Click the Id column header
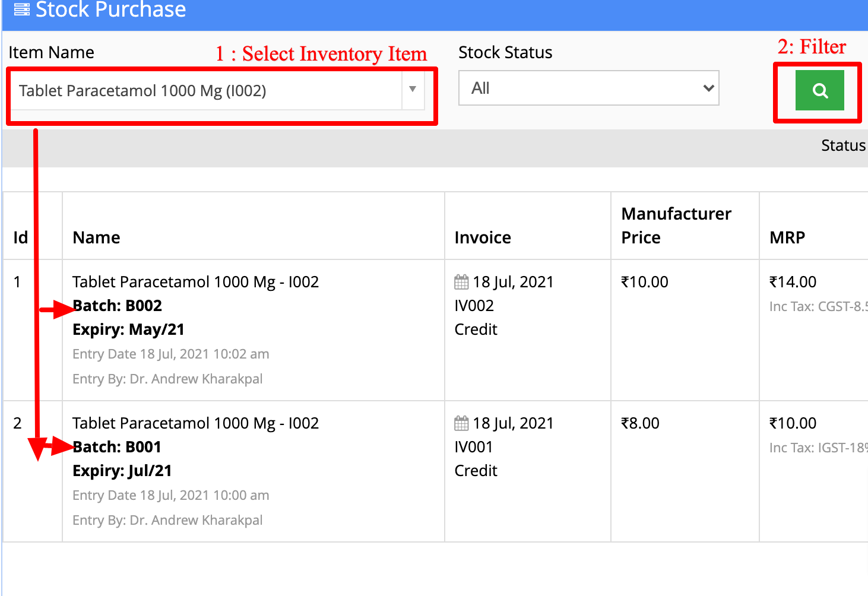Screen dimensions: 868x596 click(x=21, y=237)
